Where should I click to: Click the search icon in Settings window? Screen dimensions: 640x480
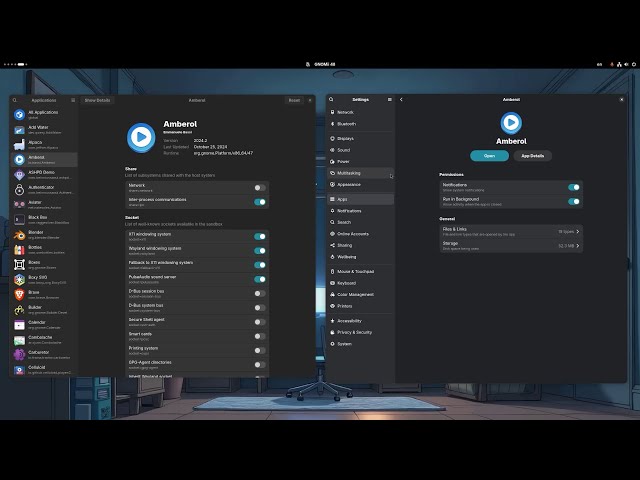point(331,99)
